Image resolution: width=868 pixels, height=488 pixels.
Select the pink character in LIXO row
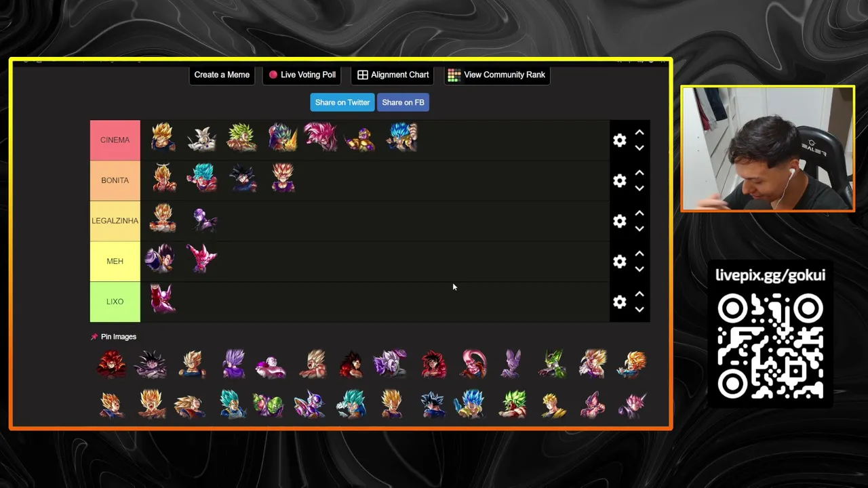click(163, 299)
